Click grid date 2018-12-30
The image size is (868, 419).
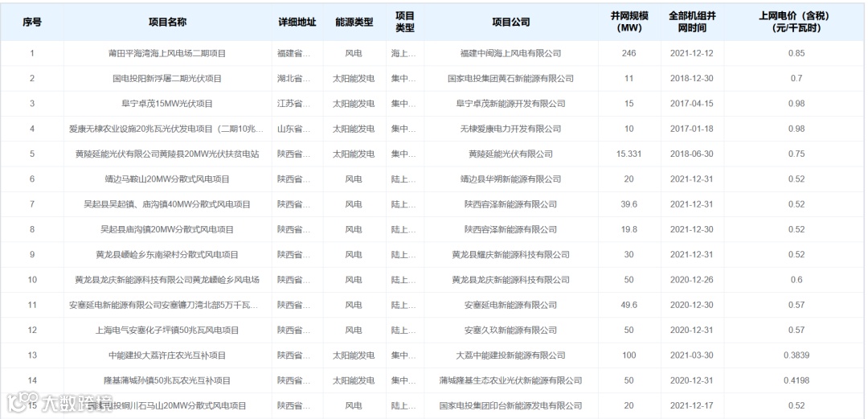tap(692, 79)
